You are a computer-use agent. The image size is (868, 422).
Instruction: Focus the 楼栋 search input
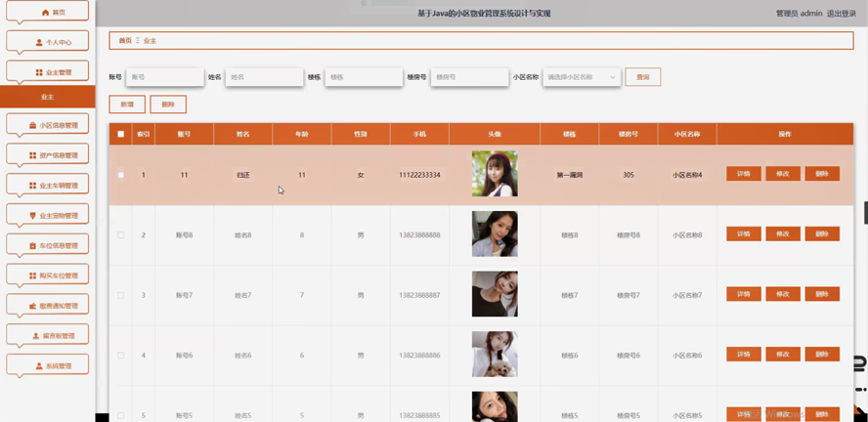click(364, 77)
